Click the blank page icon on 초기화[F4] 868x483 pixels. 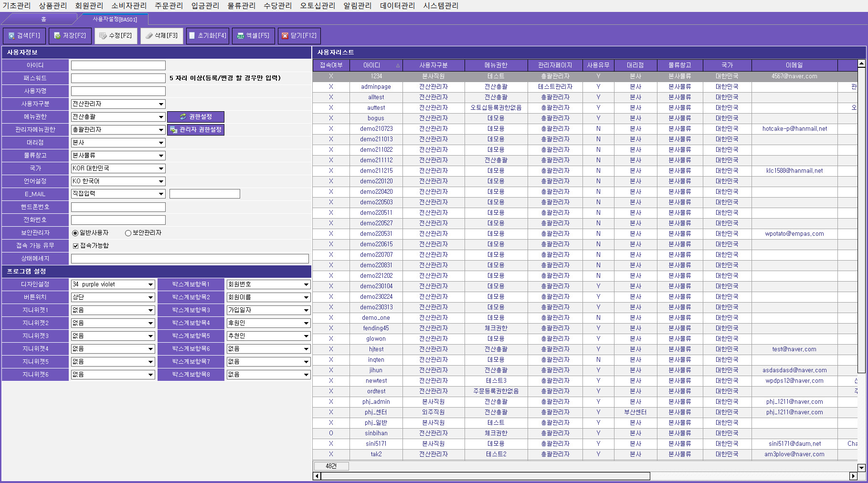pyautogui.click(x=192, y=36)
